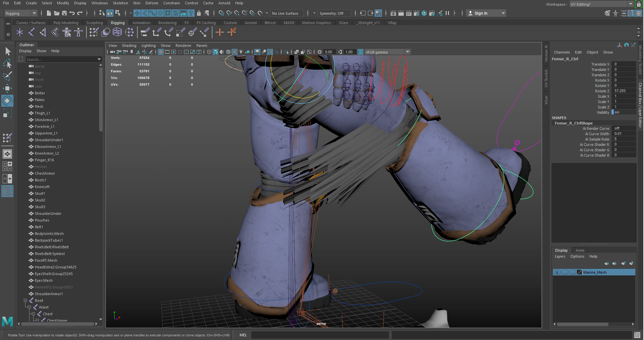This screenshot has width=644, height=340.
Task: Open the Snap to Grids magnet icon
Action: pyautogui.click(x=221, y=13)
